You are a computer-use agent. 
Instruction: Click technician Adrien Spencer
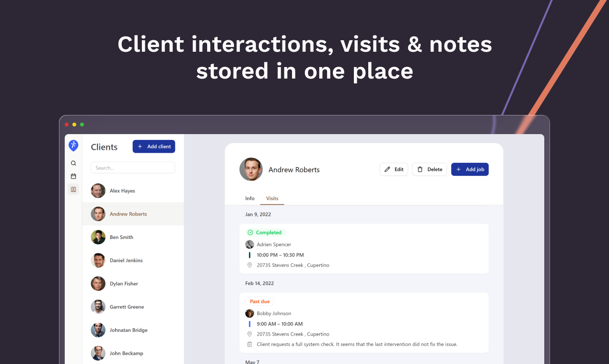click(274, 245)
